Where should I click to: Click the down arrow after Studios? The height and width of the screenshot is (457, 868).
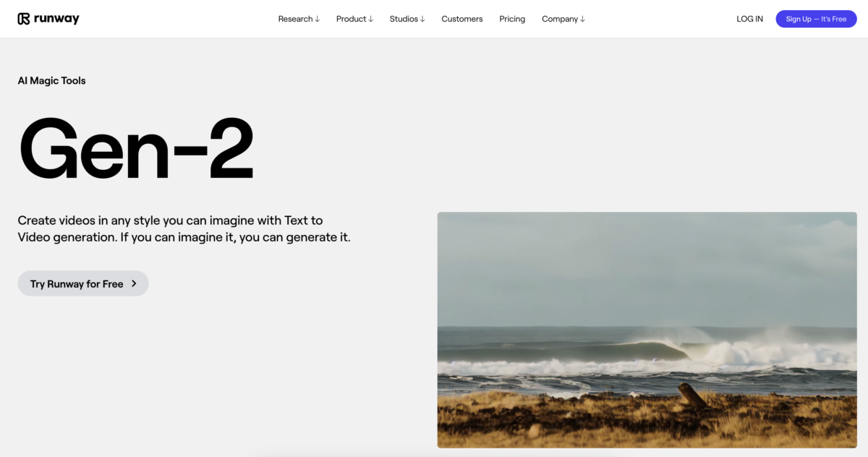[x=422, y=20]
